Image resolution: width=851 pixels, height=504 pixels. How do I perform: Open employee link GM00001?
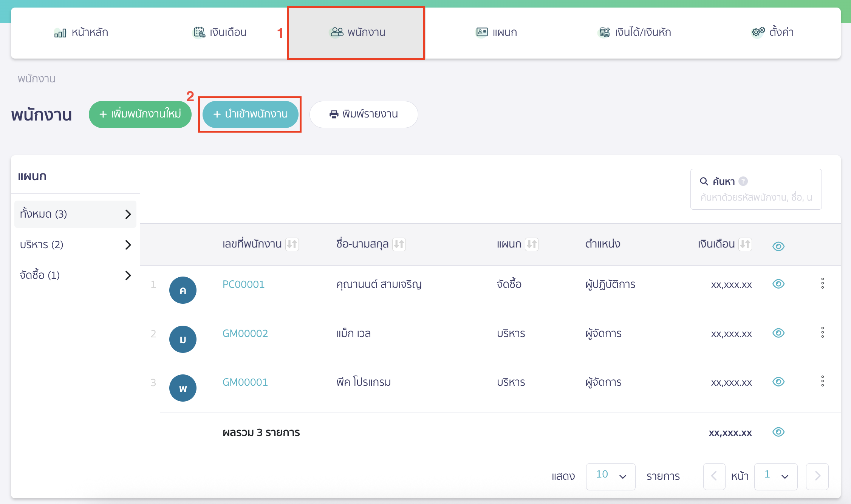(x=245, y=382)
